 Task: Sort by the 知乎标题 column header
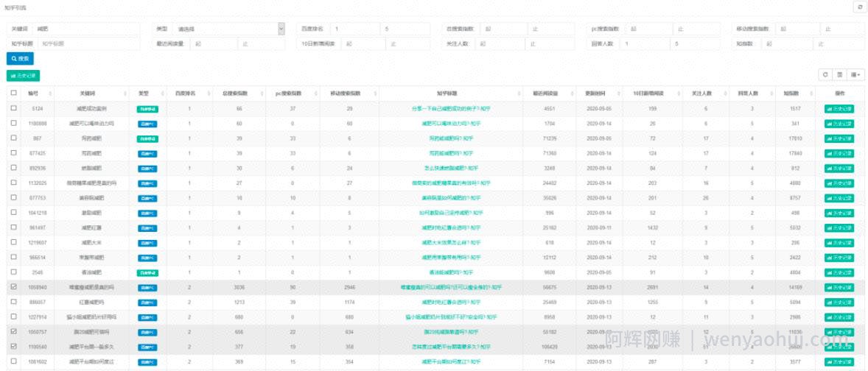point(451,93)
